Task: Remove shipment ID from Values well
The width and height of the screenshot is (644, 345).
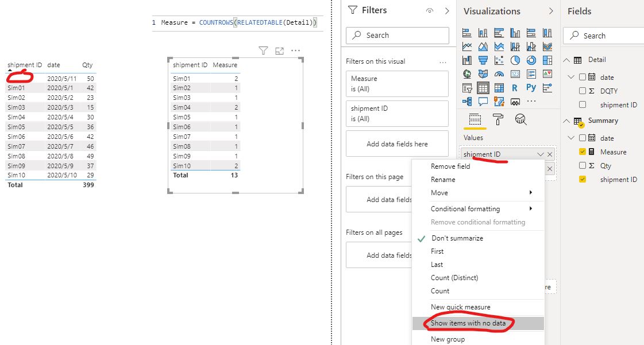Action: (550, 154)
